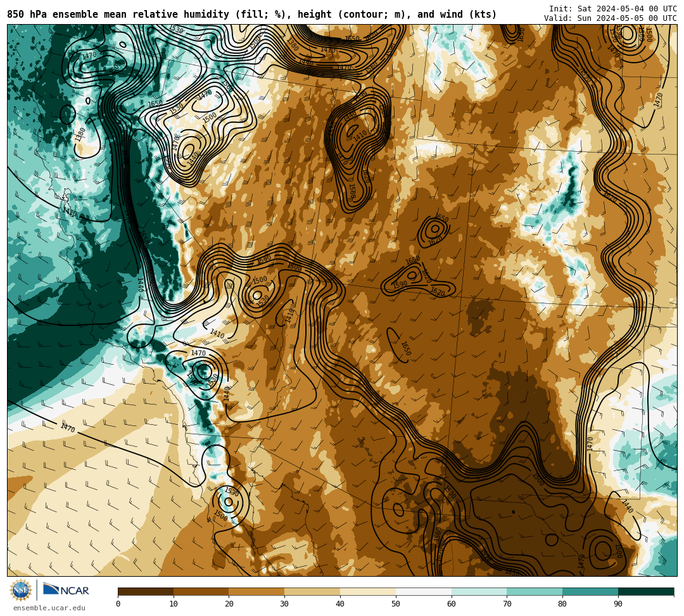
Task: Pick the darkest brown 0–10% colorbar segment
Action: tap(146, 591)
